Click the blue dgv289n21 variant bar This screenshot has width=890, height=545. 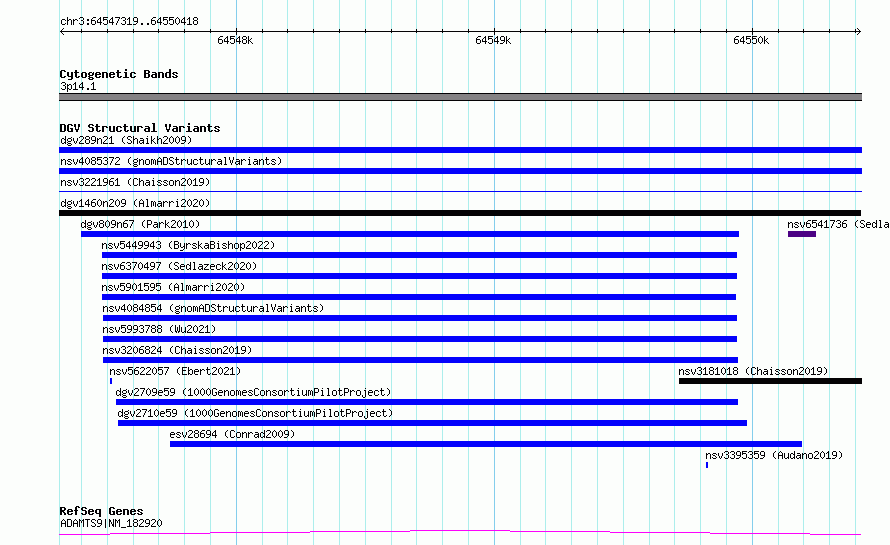tap(460, 150)
